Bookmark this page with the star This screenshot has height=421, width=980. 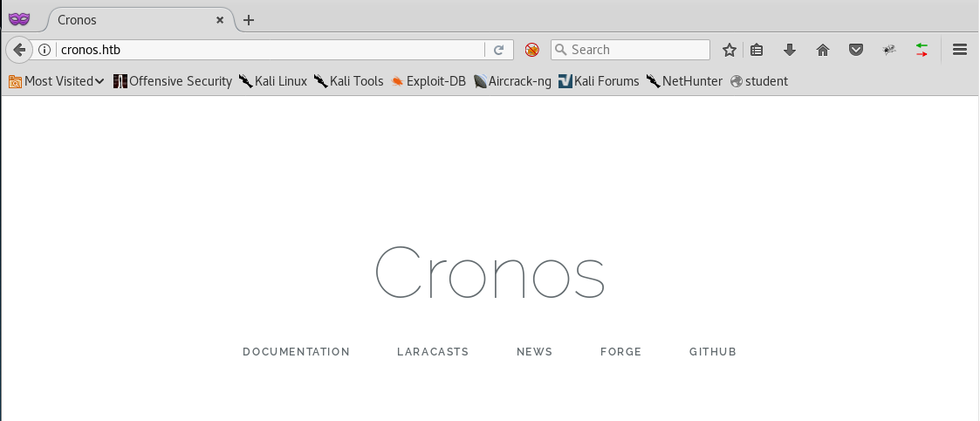[x=730, y=50]
